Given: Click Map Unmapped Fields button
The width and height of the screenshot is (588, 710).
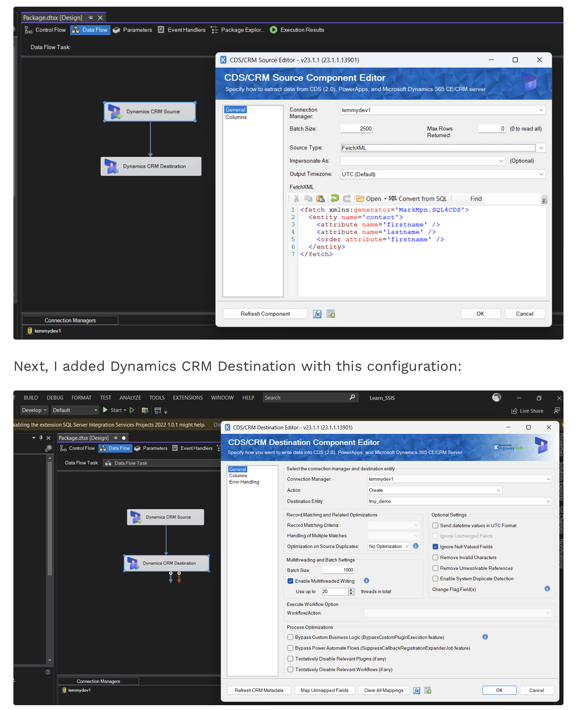Looking at the screenshot, I should click(324, 690).
